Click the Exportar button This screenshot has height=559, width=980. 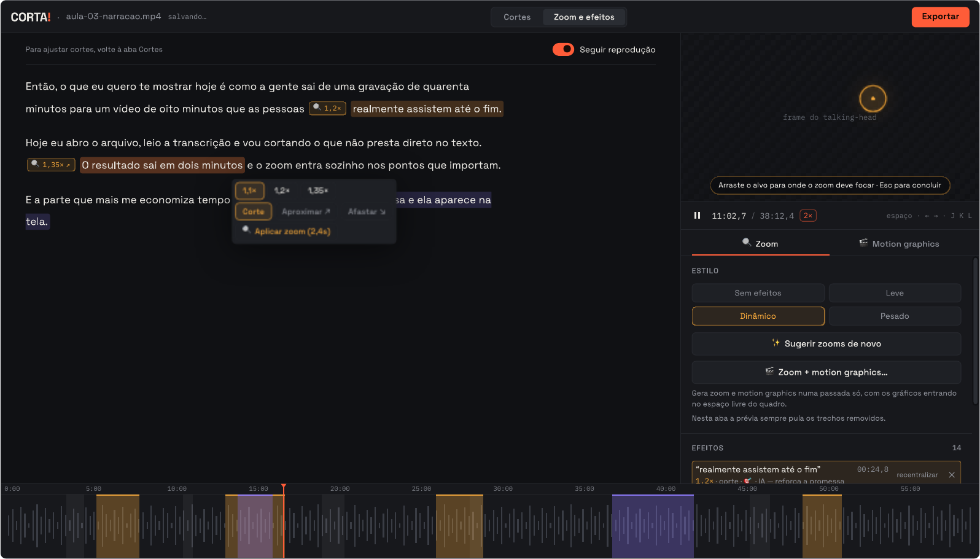940,17
